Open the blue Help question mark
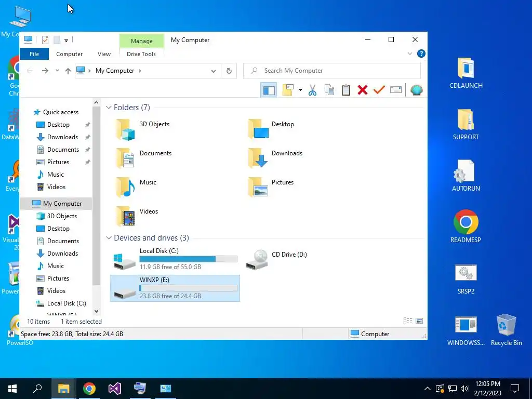This screenshot has width=532, height=399. tap(421, 54)
